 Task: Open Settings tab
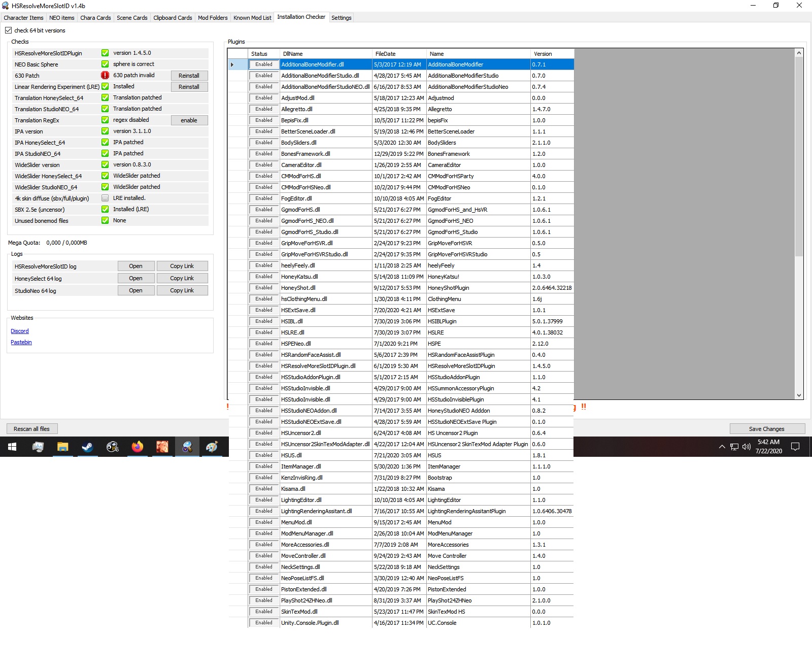[x=341, y=18]
